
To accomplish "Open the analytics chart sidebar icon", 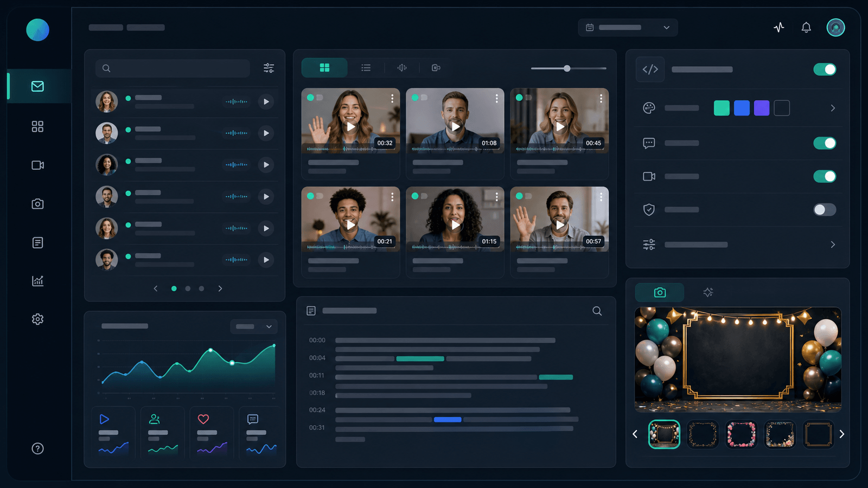I will pos(37,281).
